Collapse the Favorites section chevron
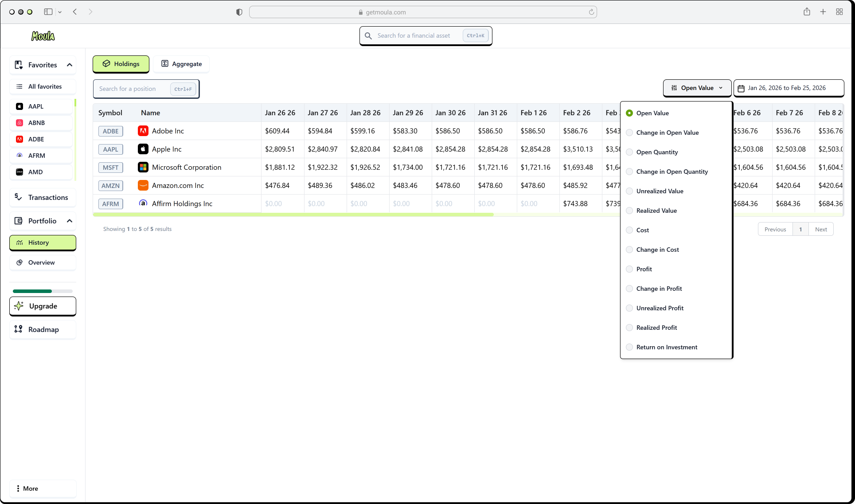Screen dimensions: 855x504 [x=70, y=65]
